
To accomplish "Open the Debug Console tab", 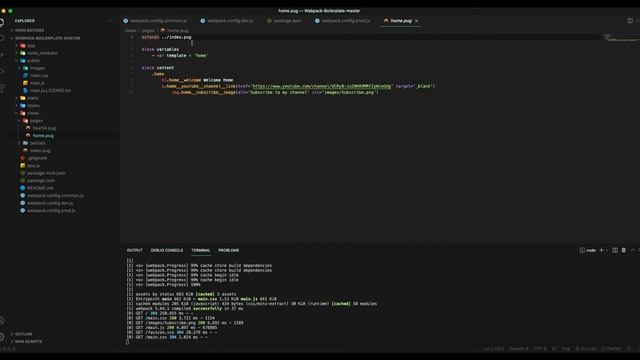I will point(167,250).
